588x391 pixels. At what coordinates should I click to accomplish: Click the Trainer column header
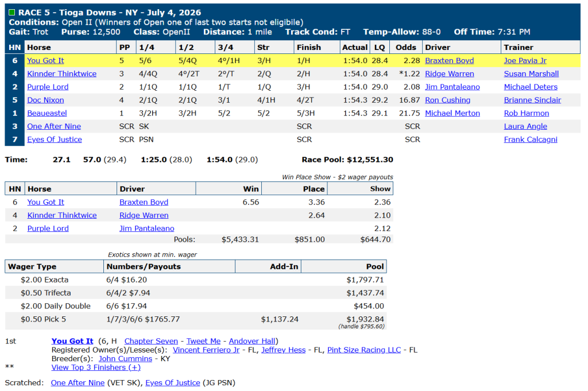[540, 47]
